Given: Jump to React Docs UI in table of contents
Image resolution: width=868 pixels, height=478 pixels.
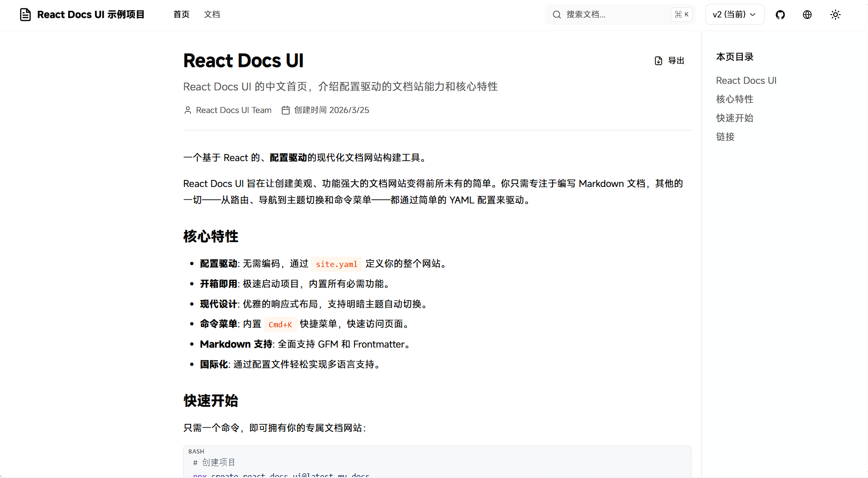Looking at the screenshot, I should pyautogui.click(x=746, y=81).
